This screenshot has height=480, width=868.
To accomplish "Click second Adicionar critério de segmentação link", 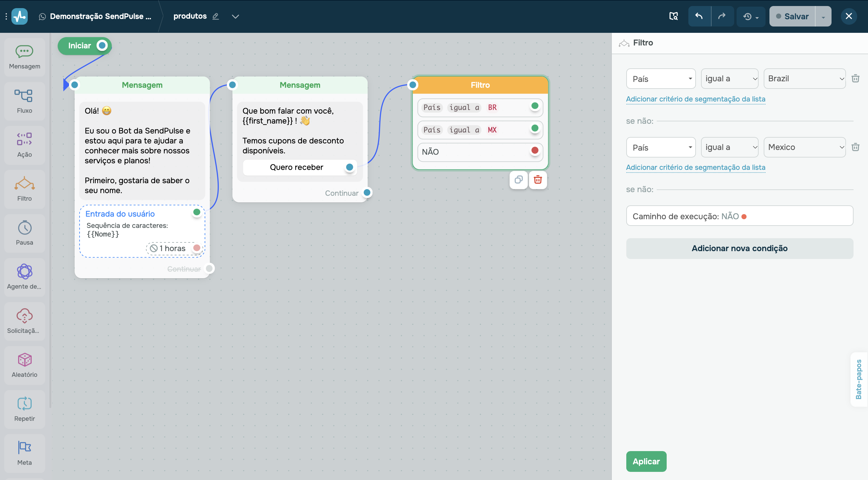I will tap(696, 167).
